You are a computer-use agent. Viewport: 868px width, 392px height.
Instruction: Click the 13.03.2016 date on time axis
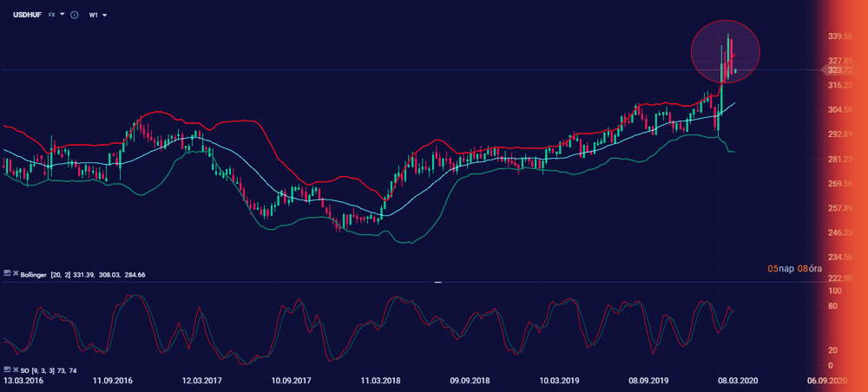pyautogui.click(x=24, y=380)
